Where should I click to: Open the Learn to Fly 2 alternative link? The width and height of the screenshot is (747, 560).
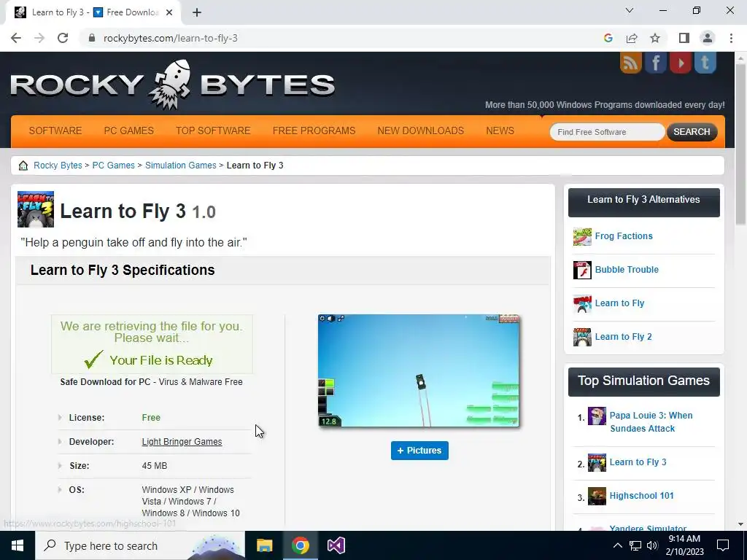point(623,337)
